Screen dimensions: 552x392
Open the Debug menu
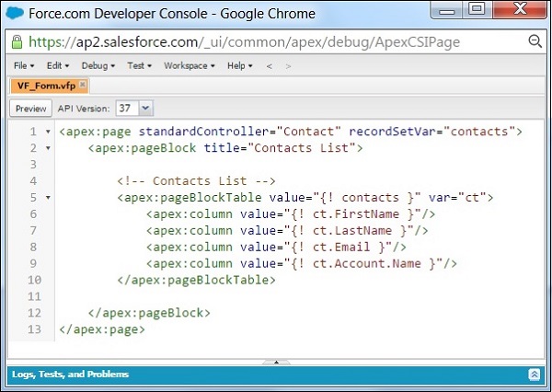[98, 66]
